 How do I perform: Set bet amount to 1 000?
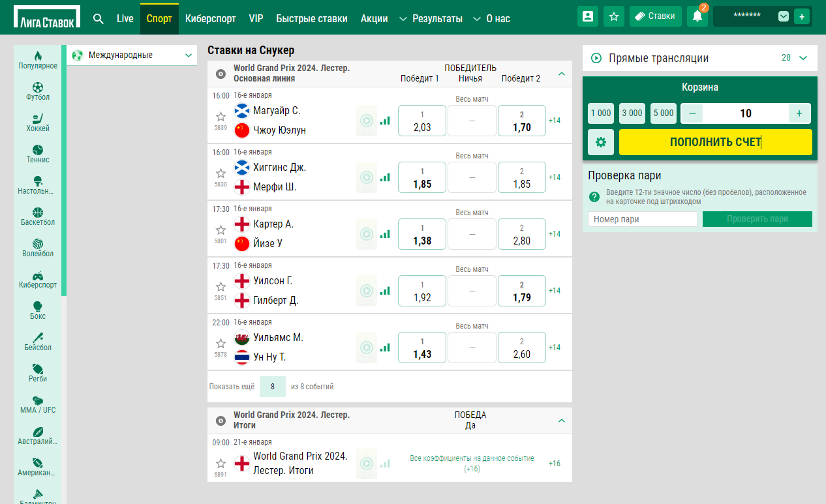(x=601, y=113)
